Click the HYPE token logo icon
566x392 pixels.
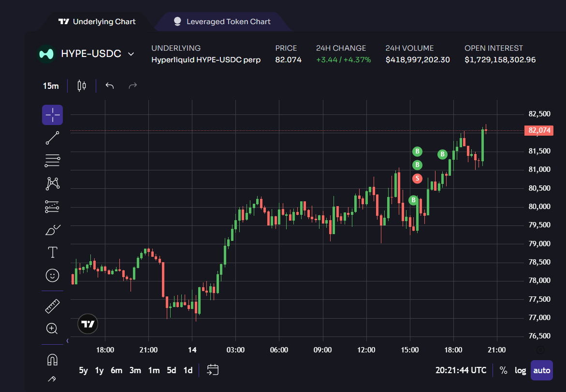coord(46,54)
